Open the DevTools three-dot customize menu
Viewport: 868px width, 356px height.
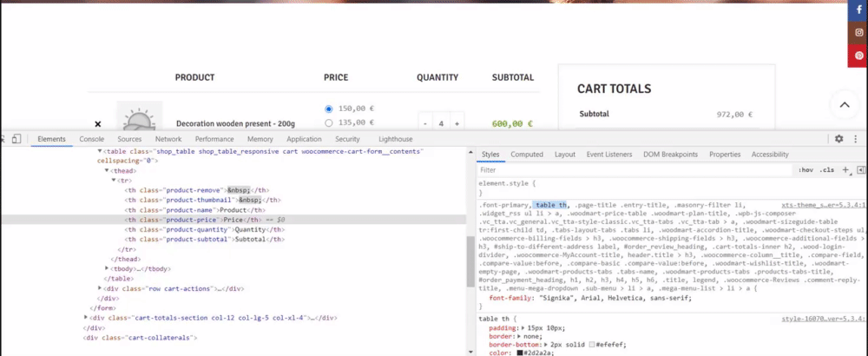point(856,139)
